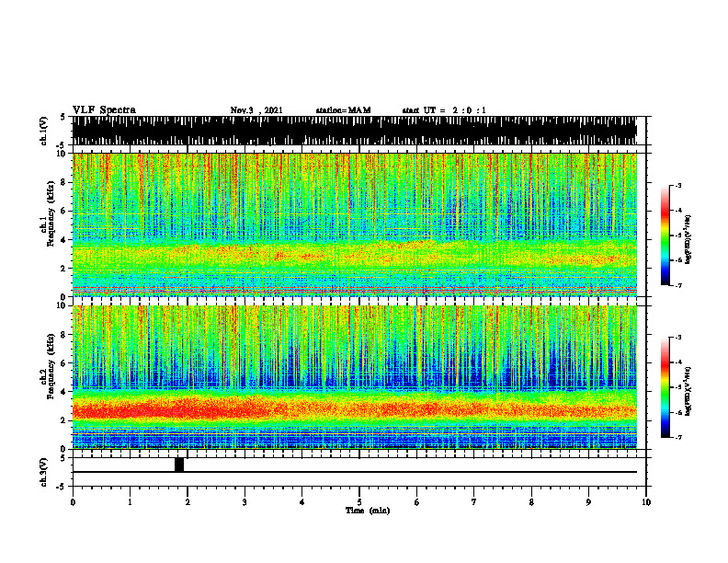Click the ch.2 spectrogram color bar

point(665,387)
